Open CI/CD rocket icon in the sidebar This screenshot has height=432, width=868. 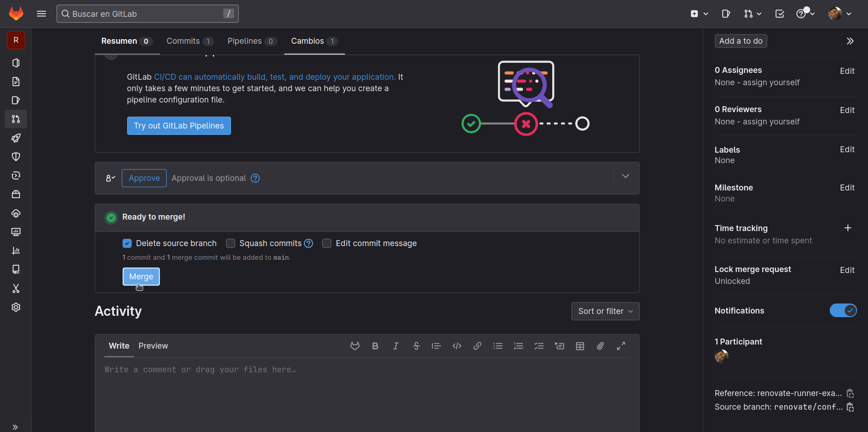(x=16, y=138)
